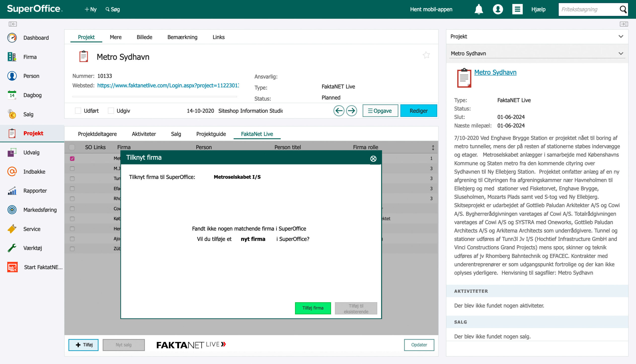Toggle the select-all checkbox in table header

click(72, 147)
